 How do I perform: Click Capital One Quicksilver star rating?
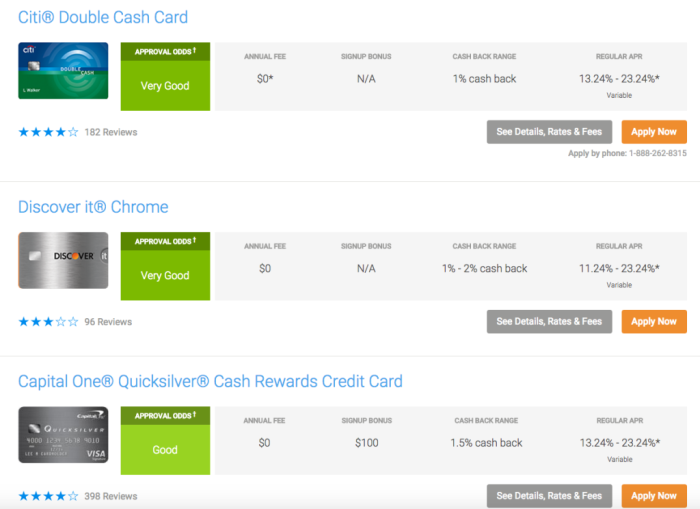point(48,496)
